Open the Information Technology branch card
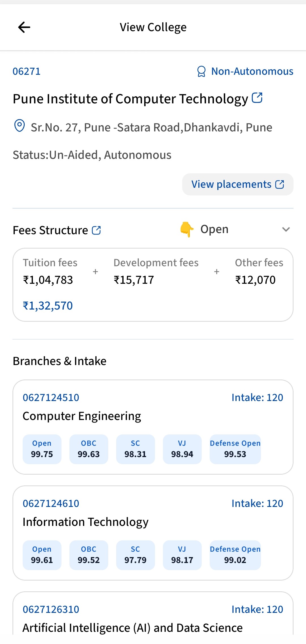 pyautogui.click(x=153, y=533)
